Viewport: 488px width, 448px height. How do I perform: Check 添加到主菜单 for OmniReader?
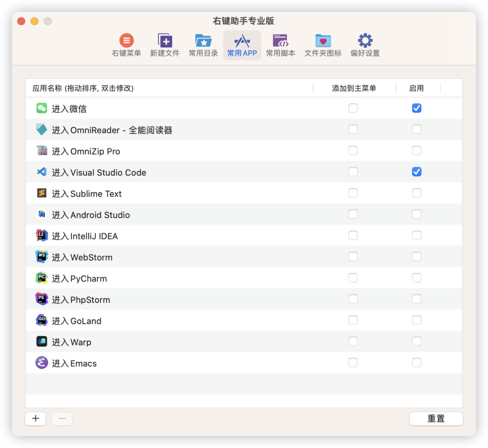(353, 129)
